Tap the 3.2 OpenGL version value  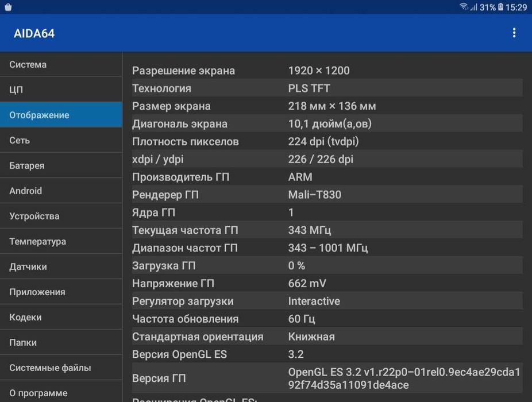295,354
